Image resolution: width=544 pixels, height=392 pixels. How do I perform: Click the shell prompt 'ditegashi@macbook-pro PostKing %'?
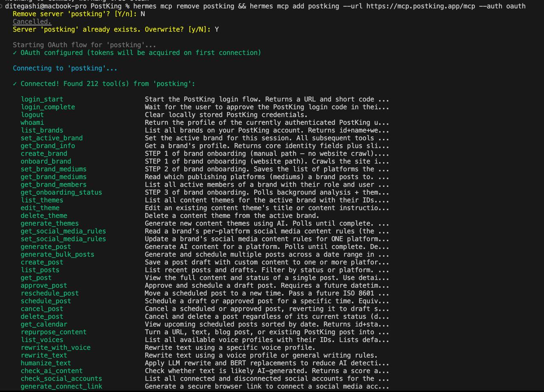click(x=67, y=6)
